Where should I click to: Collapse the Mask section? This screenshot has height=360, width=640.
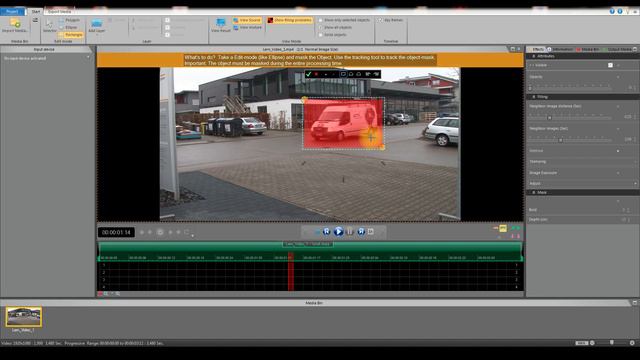click(533, 192)
